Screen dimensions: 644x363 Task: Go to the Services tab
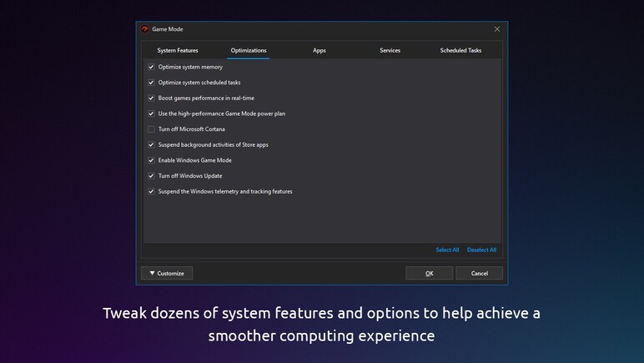click(x=390, y=50)
